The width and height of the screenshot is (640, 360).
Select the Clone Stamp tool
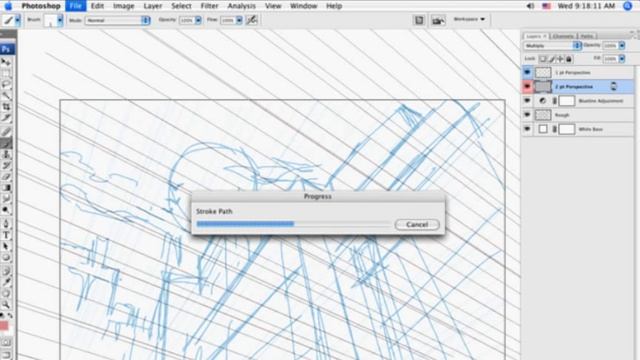pos(6,154)
